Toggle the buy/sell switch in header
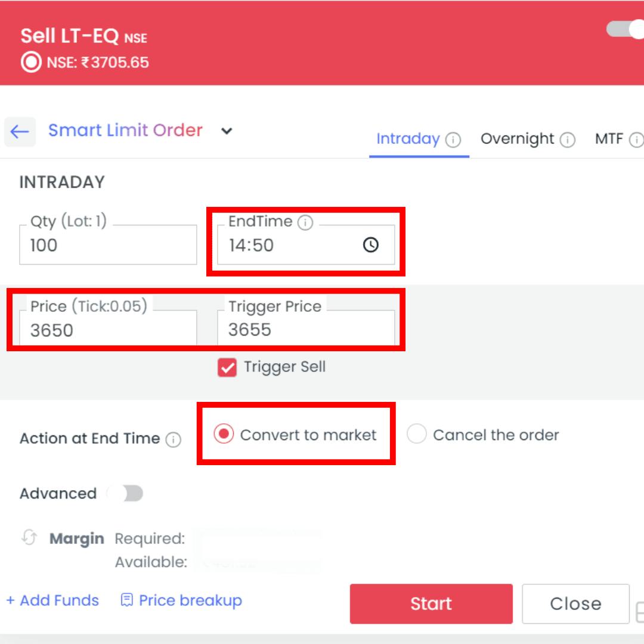The image size is (644, 644). 624,29
